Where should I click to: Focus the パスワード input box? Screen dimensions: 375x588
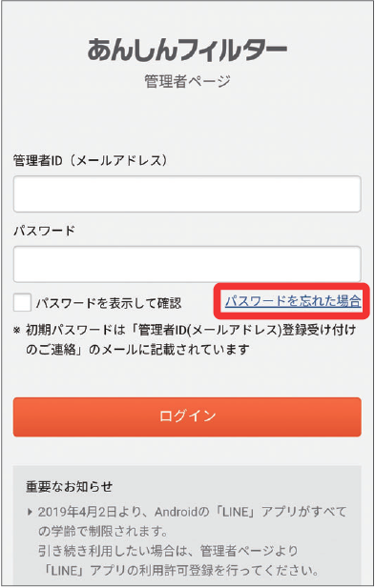click(187, 264)
